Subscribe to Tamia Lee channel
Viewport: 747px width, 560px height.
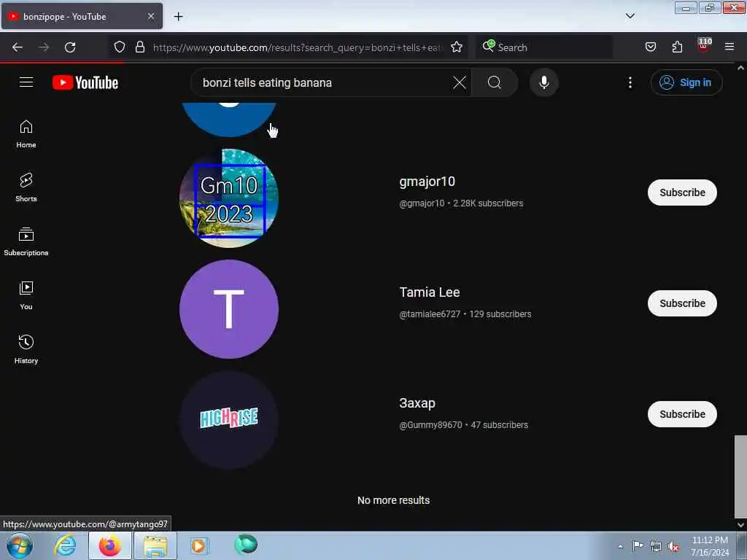coord(682,303)
